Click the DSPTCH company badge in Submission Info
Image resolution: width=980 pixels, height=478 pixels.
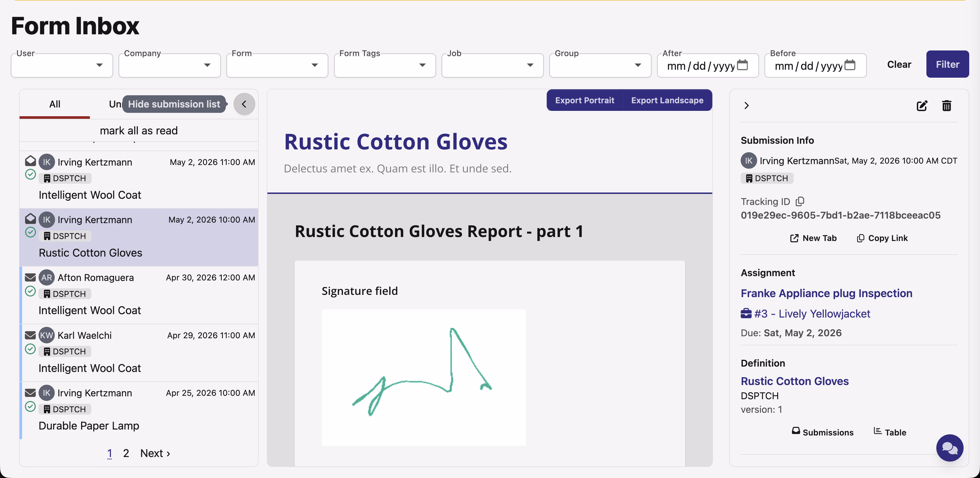point(767,178)
